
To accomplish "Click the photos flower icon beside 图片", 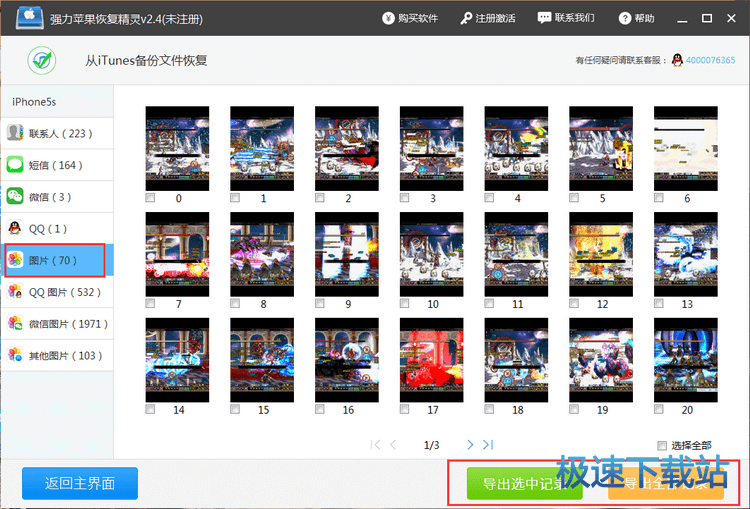I will tap(15, 260).
